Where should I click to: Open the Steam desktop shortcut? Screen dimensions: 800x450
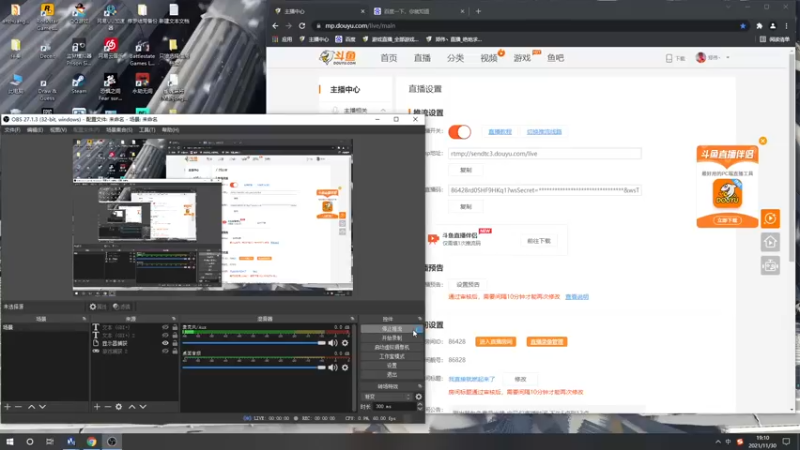(x=79, y=84)
